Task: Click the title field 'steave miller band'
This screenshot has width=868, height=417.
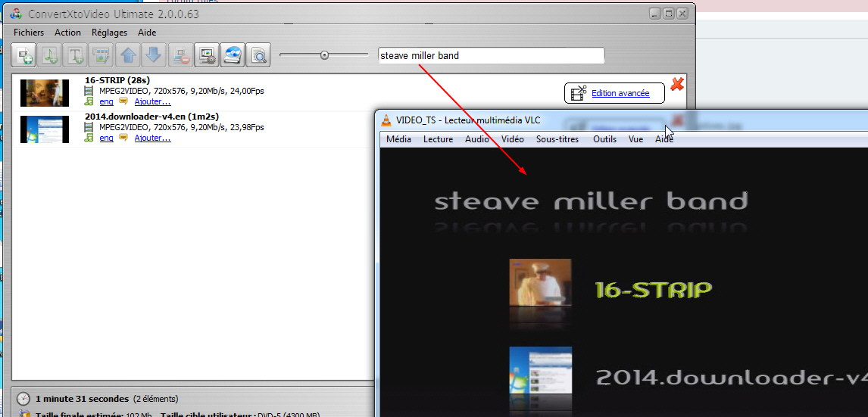Action: pos(492,55)
